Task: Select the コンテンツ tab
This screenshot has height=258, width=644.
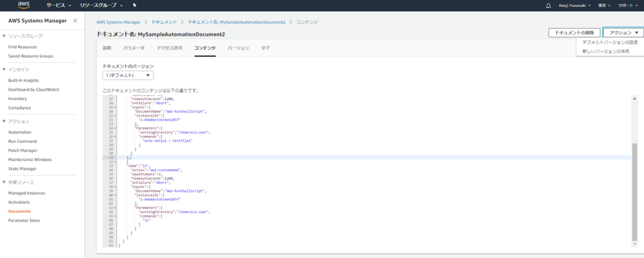Action: tap(205, 48)
